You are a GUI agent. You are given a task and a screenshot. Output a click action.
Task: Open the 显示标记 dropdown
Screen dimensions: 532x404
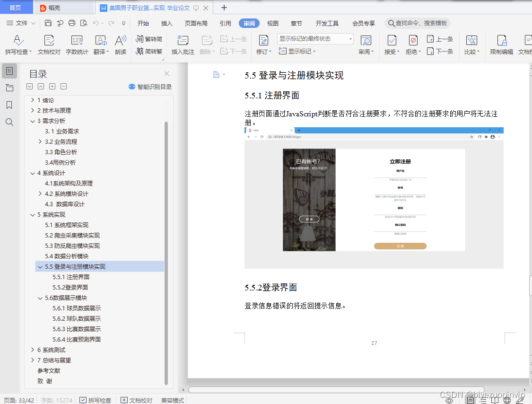(297, 51)
